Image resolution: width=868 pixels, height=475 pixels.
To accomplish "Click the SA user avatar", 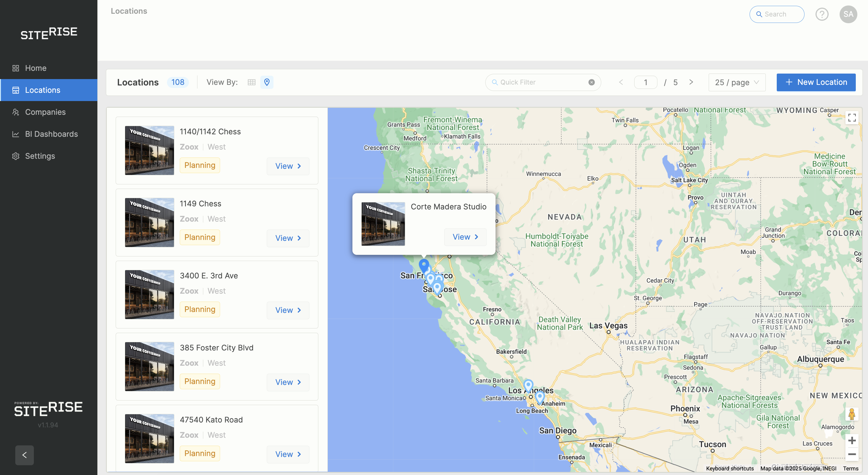I will 848,14.
